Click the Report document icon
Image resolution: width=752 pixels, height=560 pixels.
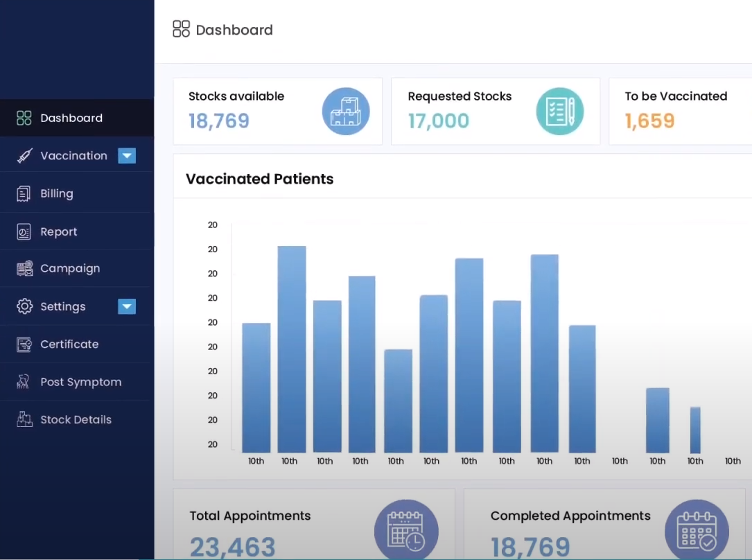coord(25,231)
